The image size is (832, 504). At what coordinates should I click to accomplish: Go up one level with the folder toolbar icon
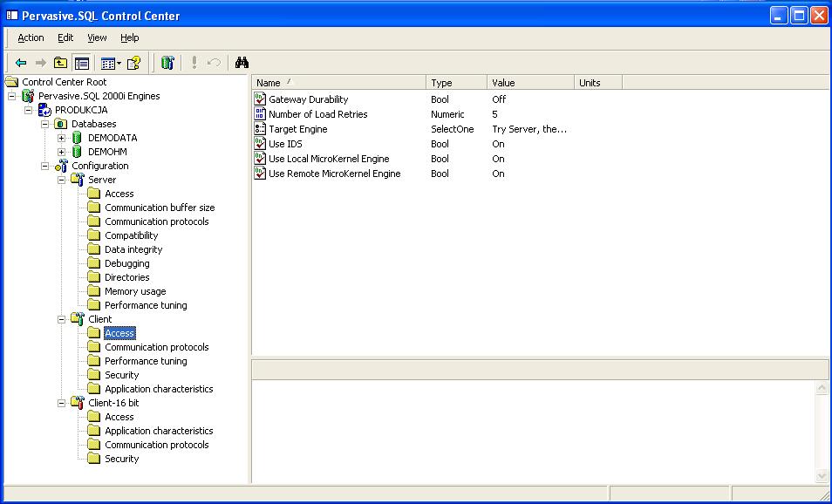[x=60, y=63]
